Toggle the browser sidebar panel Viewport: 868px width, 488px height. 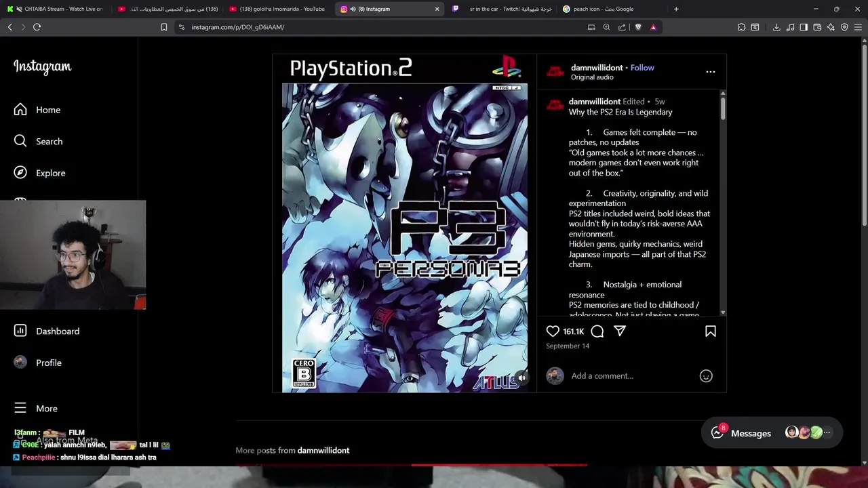[x=804, y=27]
